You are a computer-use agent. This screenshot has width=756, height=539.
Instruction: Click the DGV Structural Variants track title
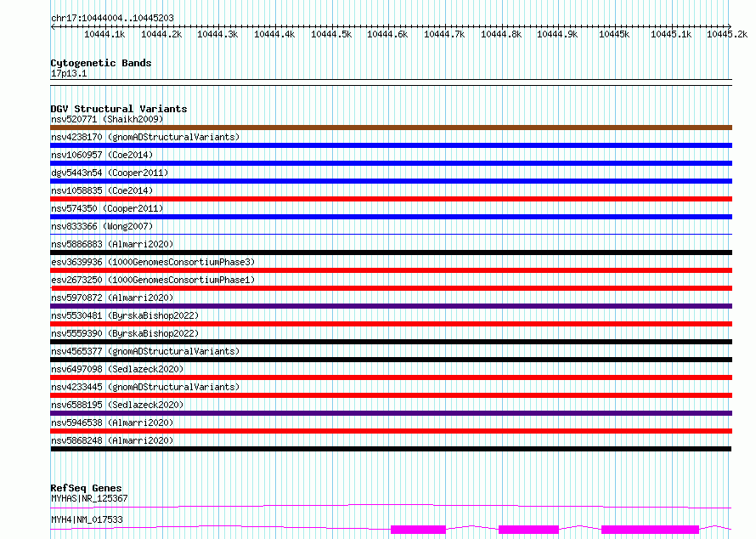click(119, 109)
